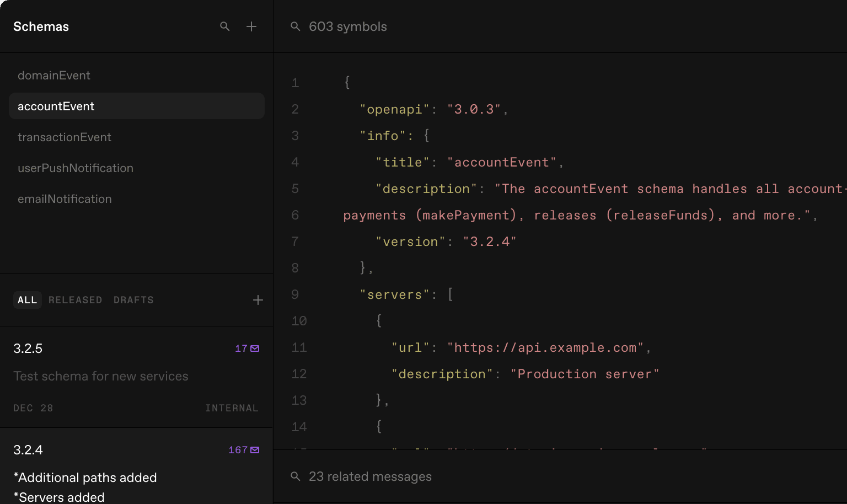Click the 603 symbols search field
847x504 pixels.
pos(347,26)
